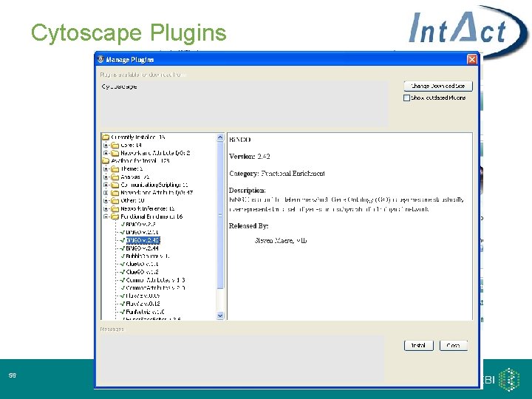This screenshot has width=532, height=399.
Task: Select the BubbleRouter plugin entry
Action: (148, 256)
